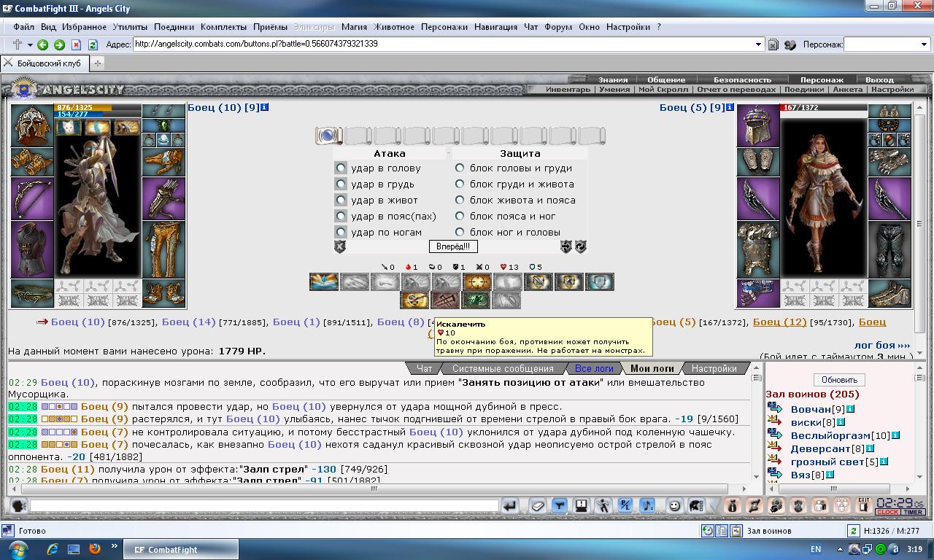This screenshot has height=560, width=934.
Task: Activate the arrow-through-target skill icon
Action: tap(415, 300)
